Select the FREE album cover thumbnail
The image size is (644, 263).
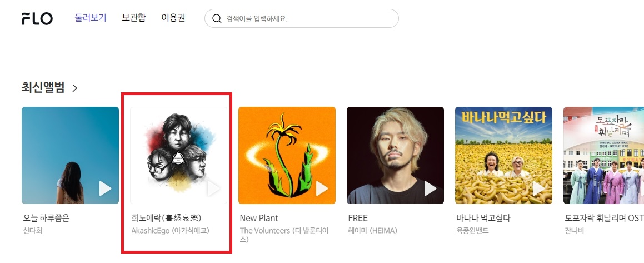point(395,155)
